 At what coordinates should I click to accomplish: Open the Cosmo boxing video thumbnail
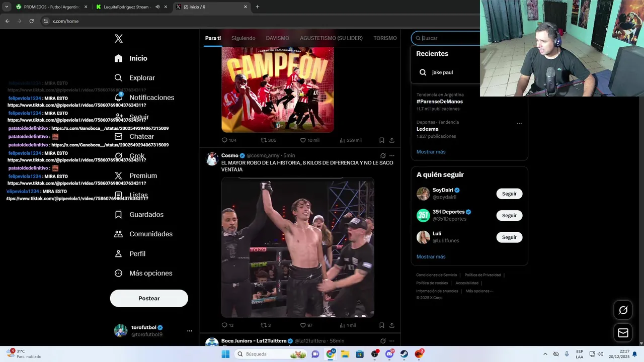[298, 247]
